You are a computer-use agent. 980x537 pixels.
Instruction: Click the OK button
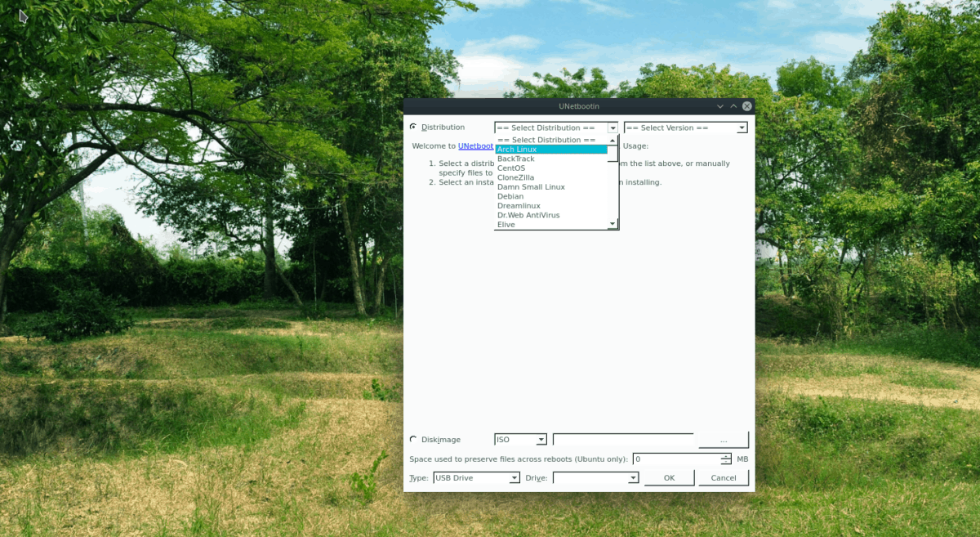[x=669, y=477]
